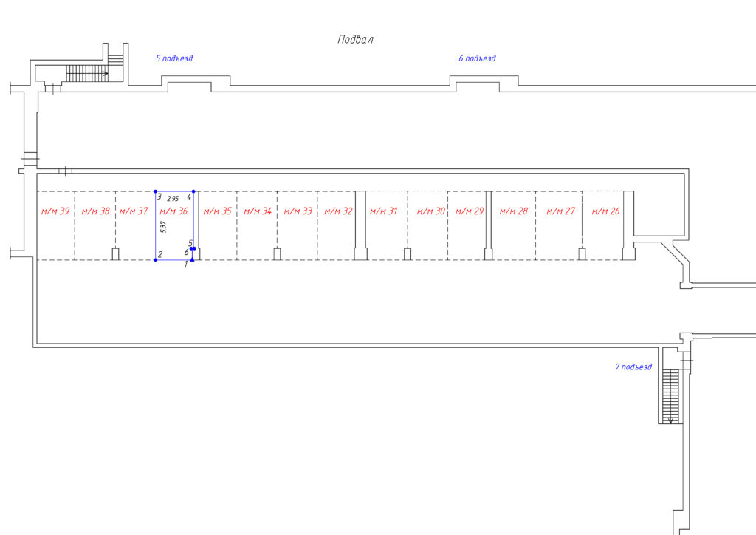This screenshot has width=756, height=535.
Task: Click the blue corner point numbered 4
Action: [x=193, y=191]
